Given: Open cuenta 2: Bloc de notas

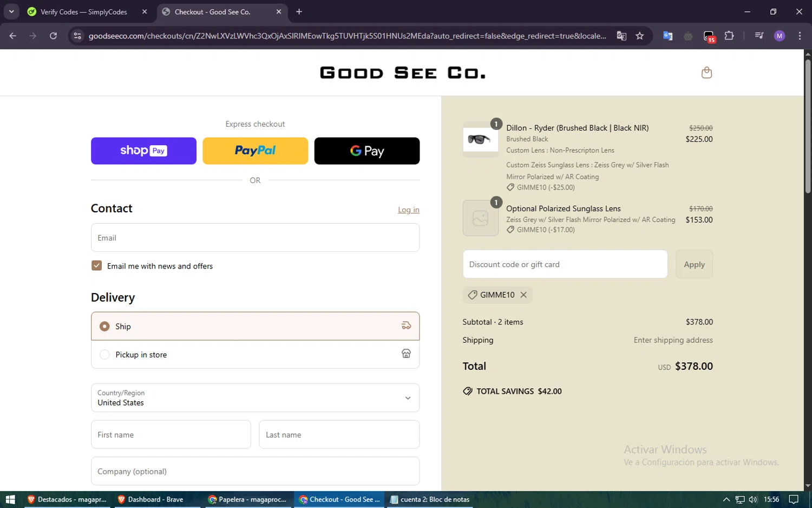Looking at the screenshot, I should 429,499.
